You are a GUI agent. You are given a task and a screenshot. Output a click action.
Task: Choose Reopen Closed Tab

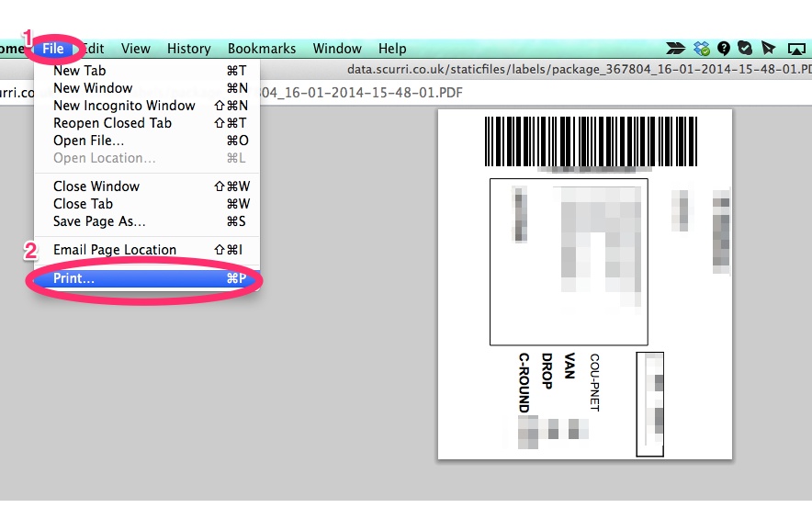(112, 123)
